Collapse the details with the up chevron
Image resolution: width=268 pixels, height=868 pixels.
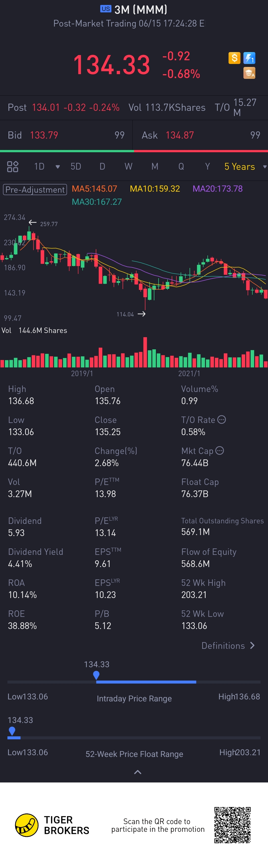click(x=137, y=772)
